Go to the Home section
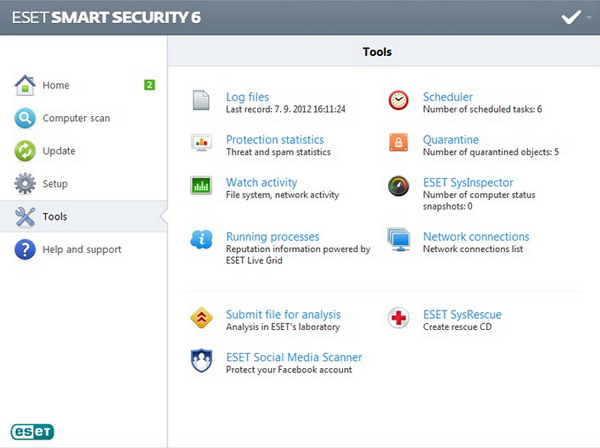The image size is (600, 448). pyautogui.click(x=56, y=85)
